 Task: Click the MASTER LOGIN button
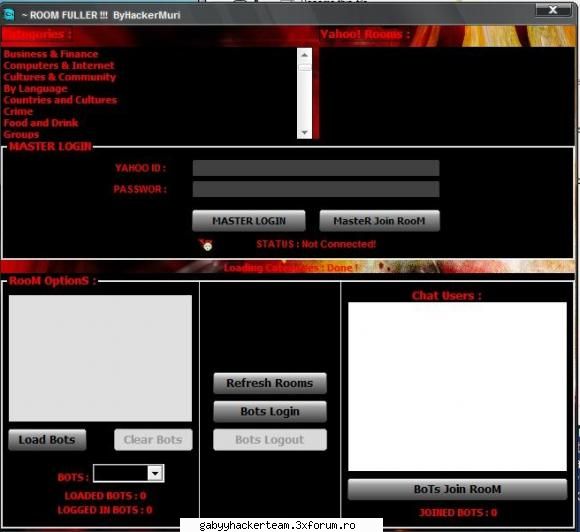pyautogui.click(x=249, y=221)
